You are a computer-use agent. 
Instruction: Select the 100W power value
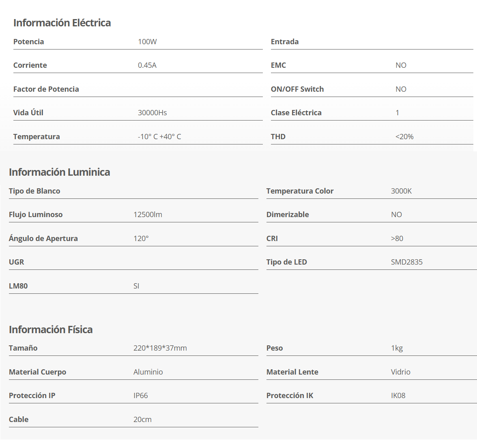[x=147, y=42]
